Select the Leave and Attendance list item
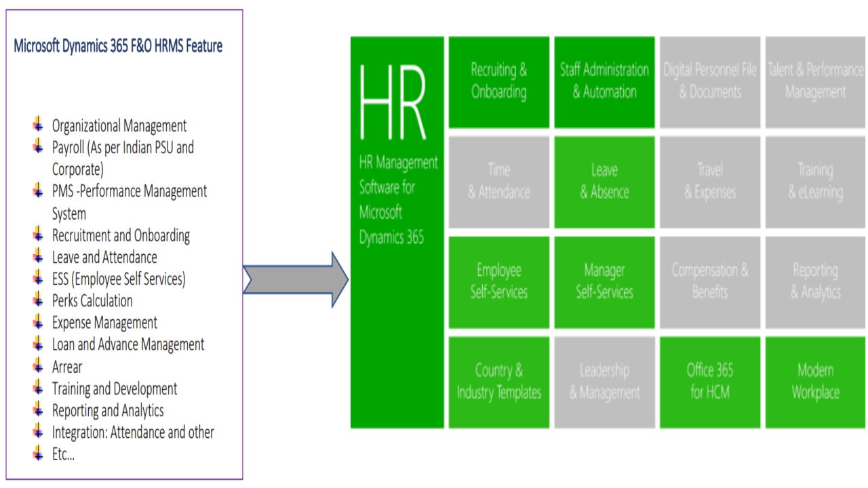This screenshot has height=488, width=868. point(104,258)
